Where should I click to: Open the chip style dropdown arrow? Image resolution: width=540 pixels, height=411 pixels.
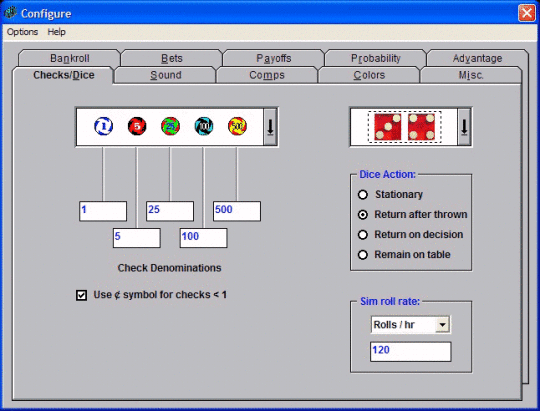tap(270, 127)
